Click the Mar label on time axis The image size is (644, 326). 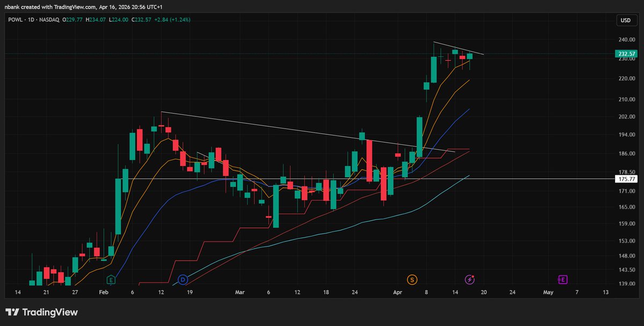tap(240, 293)
